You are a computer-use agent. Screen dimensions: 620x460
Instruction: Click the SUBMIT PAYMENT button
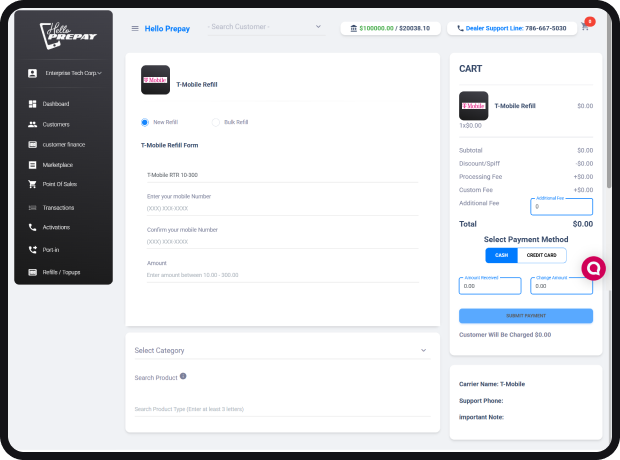[x=526, y=316]
